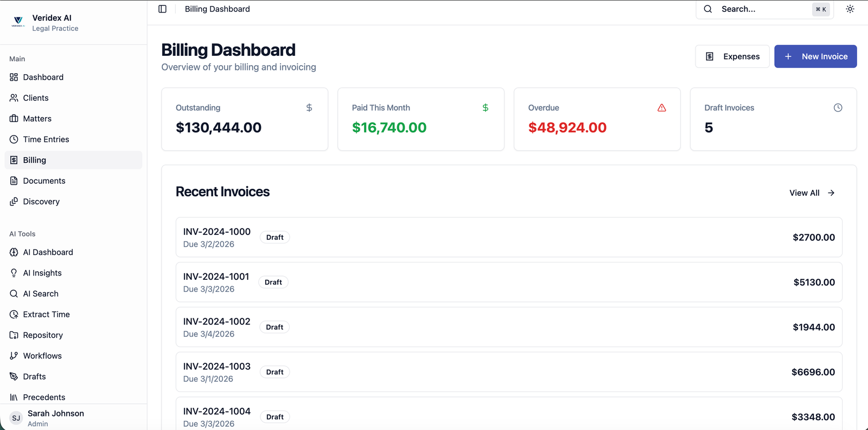Screen dimensions: 868x430
Task: Click the Extract Time icon
Action: tap(14, 315)
